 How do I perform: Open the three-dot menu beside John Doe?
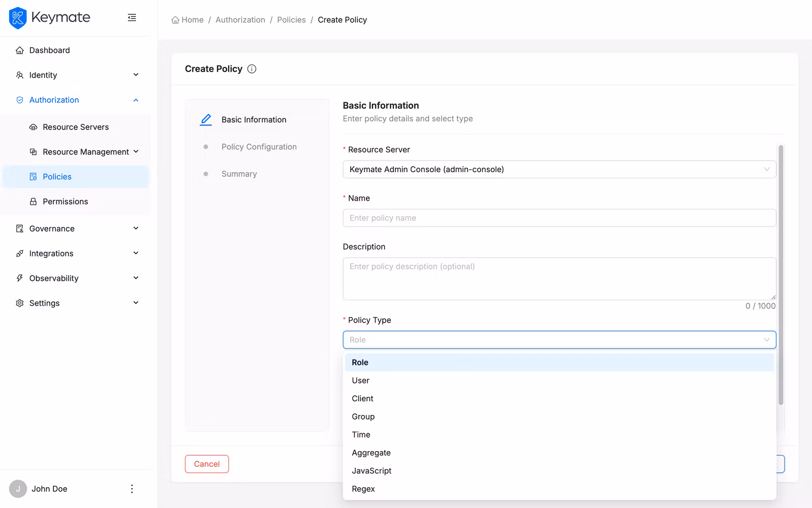[132, 489]
